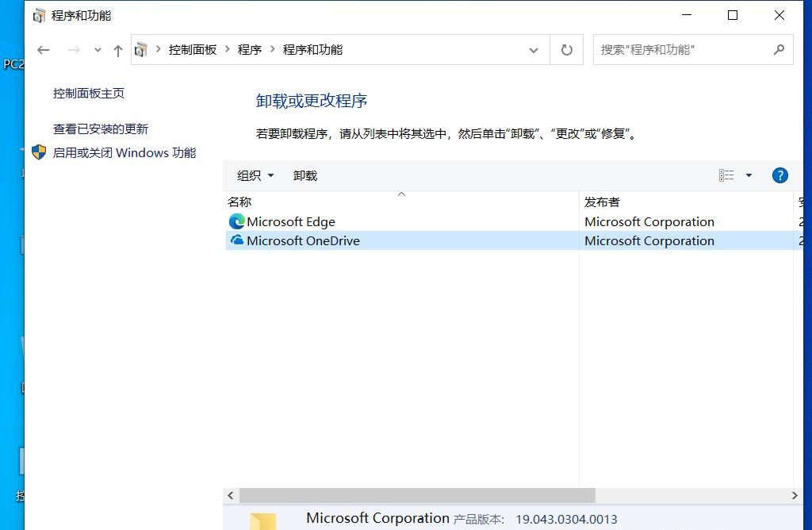Open help with the question mark icon

pos(780,175)
